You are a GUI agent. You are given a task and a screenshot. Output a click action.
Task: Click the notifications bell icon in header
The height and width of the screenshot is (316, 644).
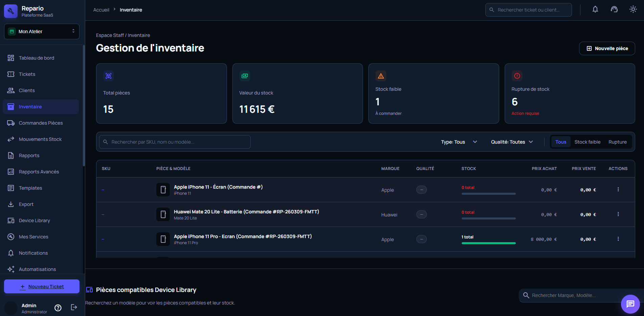(x=595, y=9)
